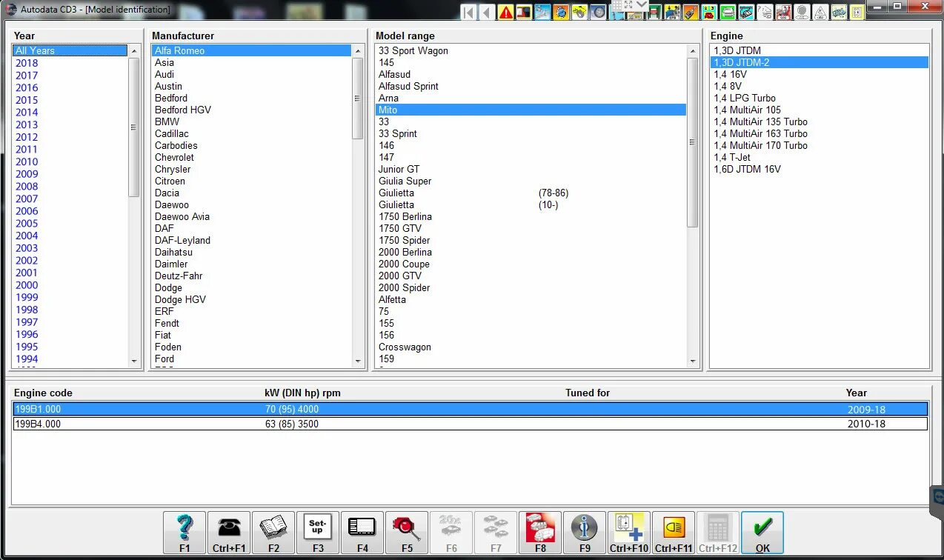Select 'All Years' in Year list
The height and width of the screenshot is (560, 944).
point(70,50)
